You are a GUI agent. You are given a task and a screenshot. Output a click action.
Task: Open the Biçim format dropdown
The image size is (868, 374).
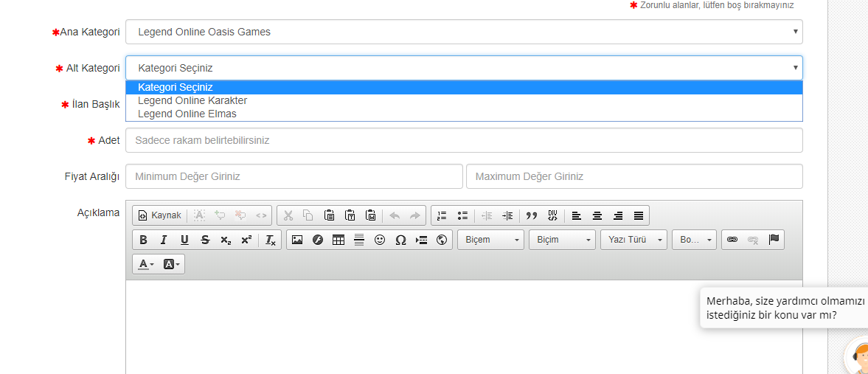(x=563, y=240)
